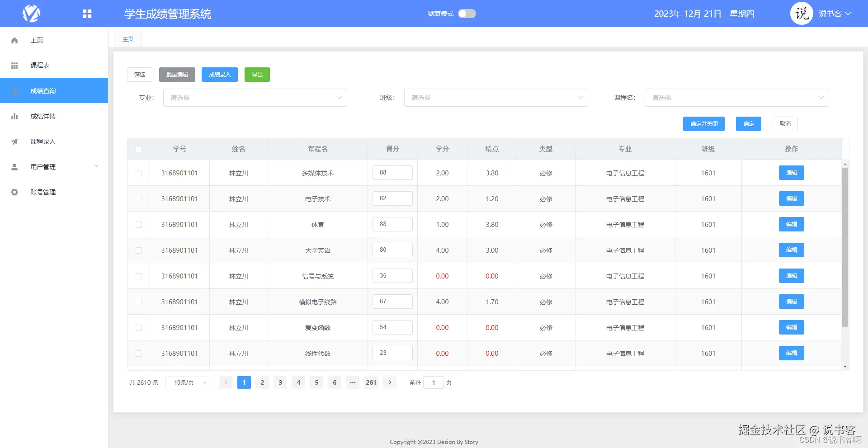Click the 确定并关闭 button
Viewport: 868px width, 448px height.
704,124
